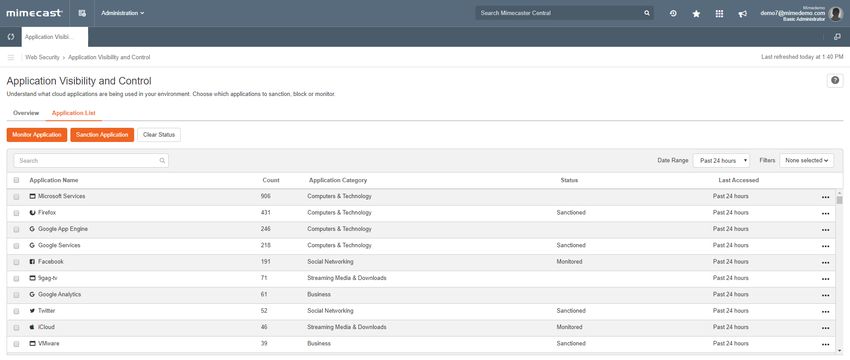Image resolution: width=850 pixels, height=360 pixels.
Task: Click the magnifier icon in top search
Action: tap(647, 13)
